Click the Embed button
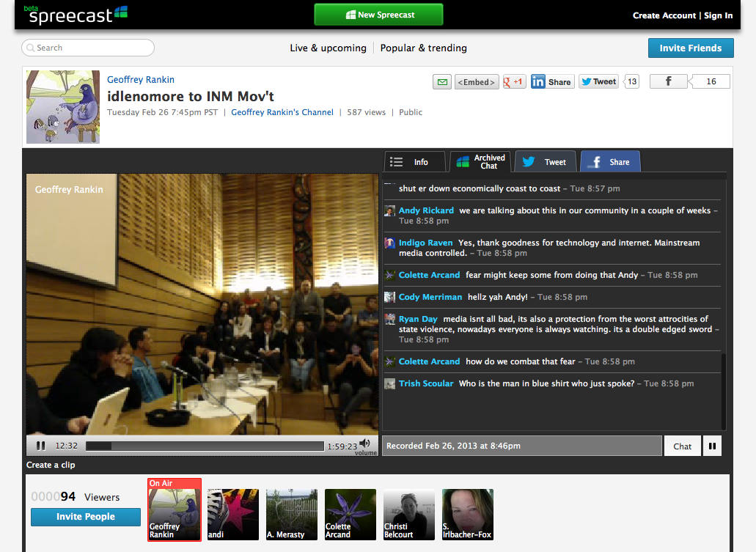756x552 pixels. [477, 82]
